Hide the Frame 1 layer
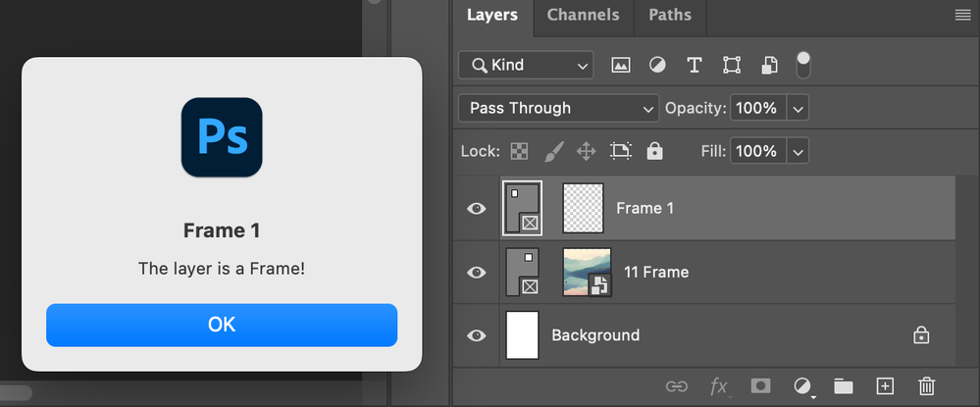The image size is (980, 407). [x=477, y=208]
